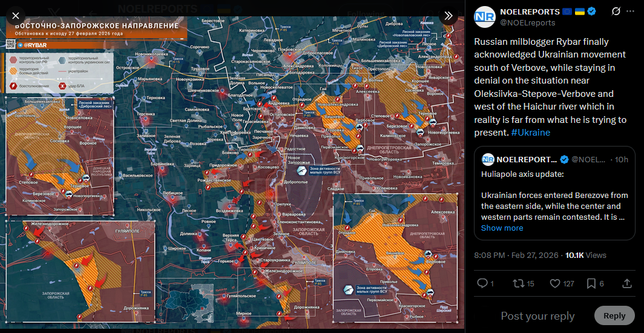Click the 10h timestamp on quoted post
The width and height of the screenshot is (644, 333).
click(622, 159)
